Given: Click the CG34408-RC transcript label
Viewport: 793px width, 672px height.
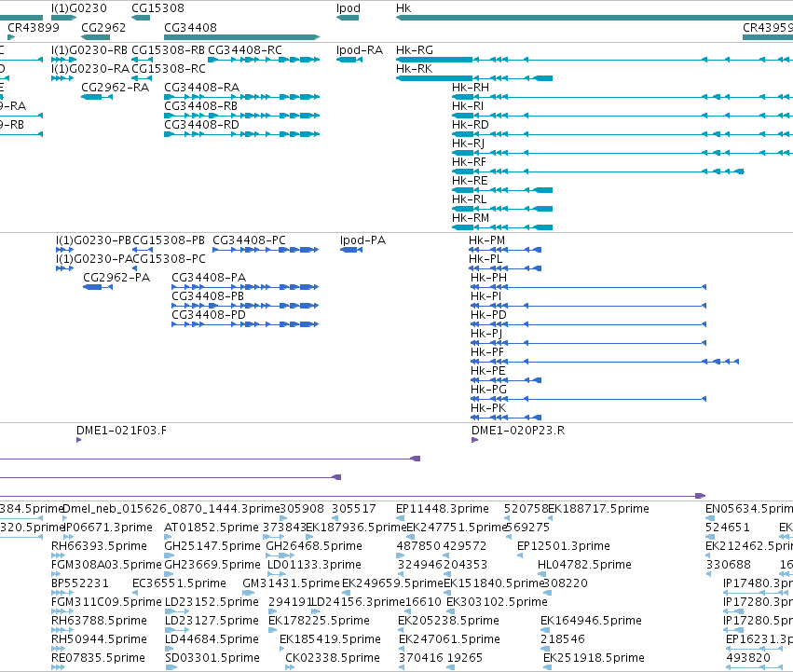Looking at the screenshot, I should tap(245, 50).
